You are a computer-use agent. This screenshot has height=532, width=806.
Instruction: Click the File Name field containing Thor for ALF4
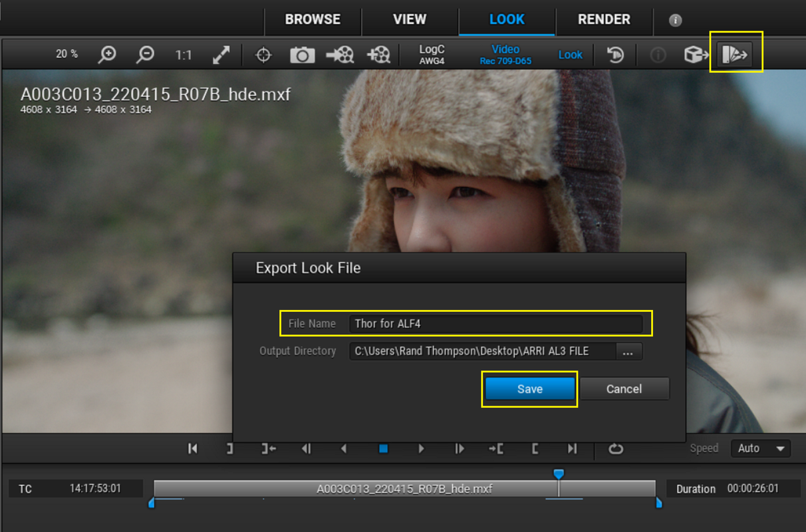[x=495, y=324]
